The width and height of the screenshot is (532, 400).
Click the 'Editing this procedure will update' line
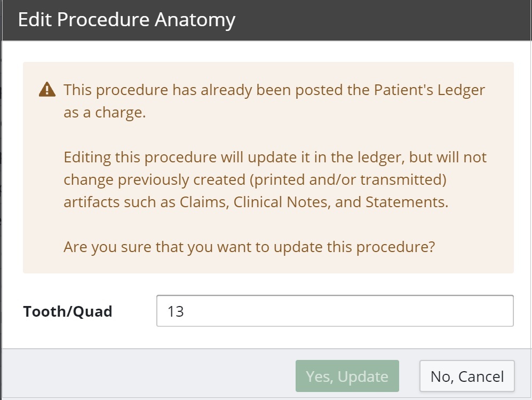[275, 158]
